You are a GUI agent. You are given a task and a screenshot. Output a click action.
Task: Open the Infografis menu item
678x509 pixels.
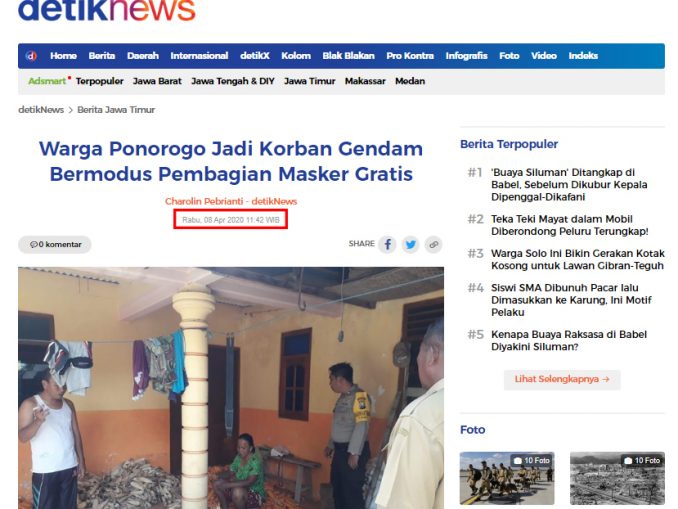coord(466,56)
